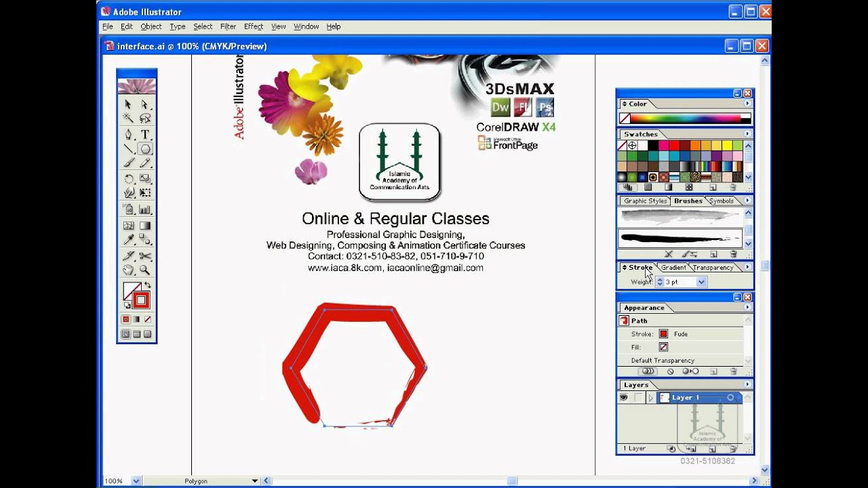Select the Gradient tool in toolbox

point(144,226)
